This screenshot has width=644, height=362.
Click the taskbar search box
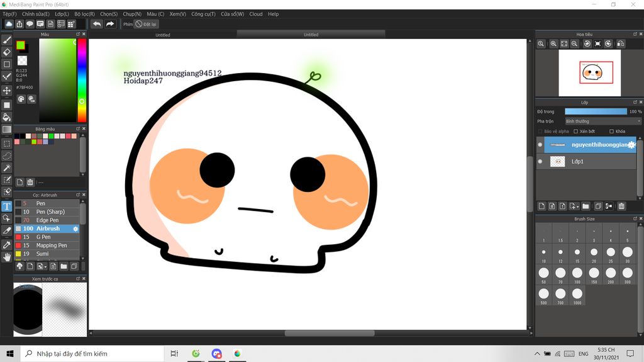click(x=92, y=353)
